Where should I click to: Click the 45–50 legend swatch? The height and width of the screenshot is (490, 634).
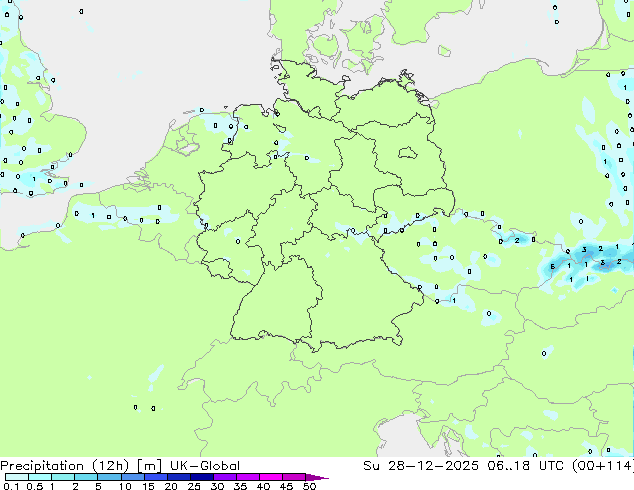coord(294,477)
